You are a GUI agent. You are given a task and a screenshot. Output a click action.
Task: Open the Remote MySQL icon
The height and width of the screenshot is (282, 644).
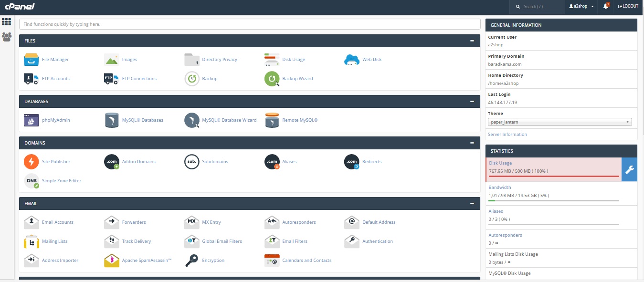(x=272, y=120)
